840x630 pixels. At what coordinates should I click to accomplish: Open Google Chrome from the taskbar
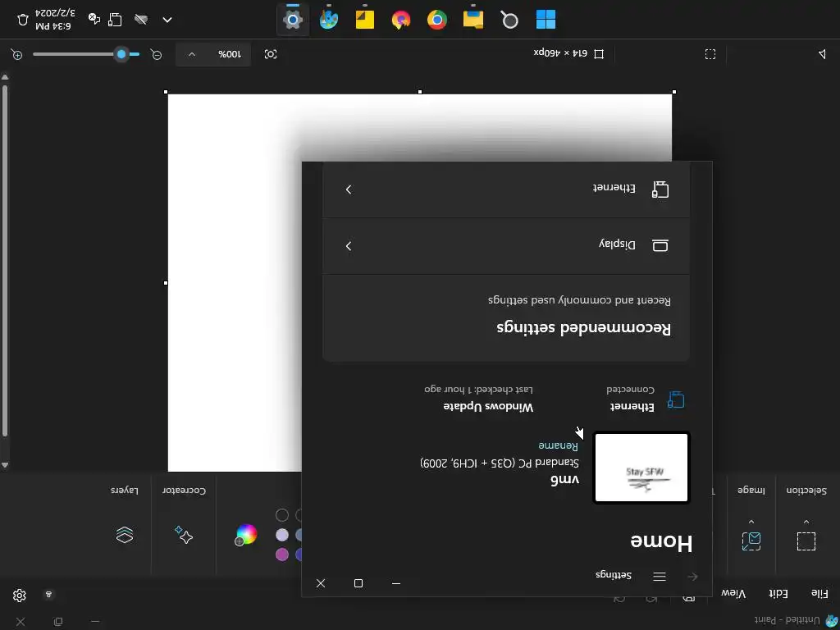[x=437, y=20]
